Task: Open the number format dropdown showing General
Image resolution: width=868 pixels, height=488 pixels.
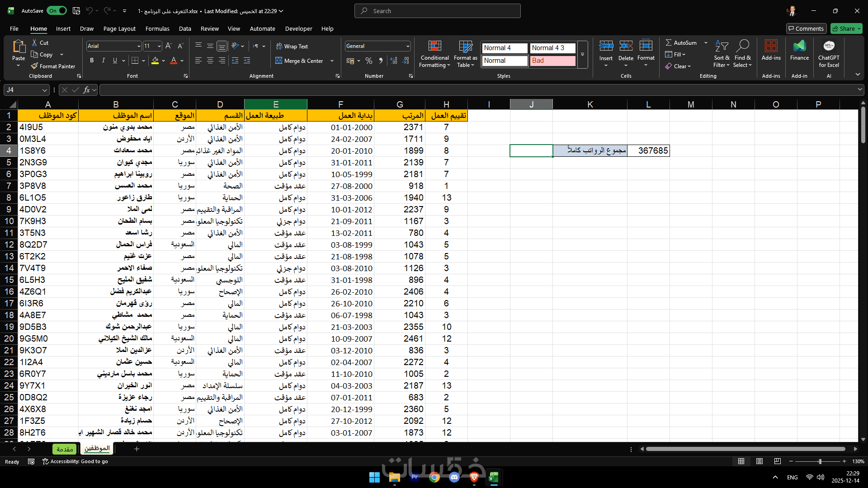Action: coord(407,46)
